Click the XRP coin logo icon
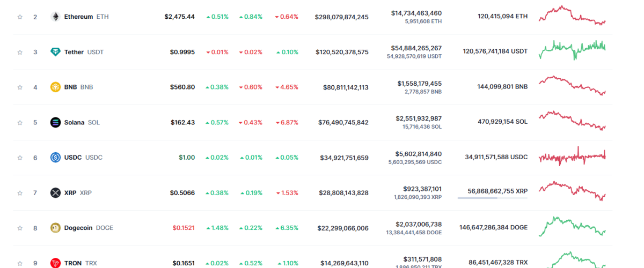644x268 pixels. click(x=55, y=192)
